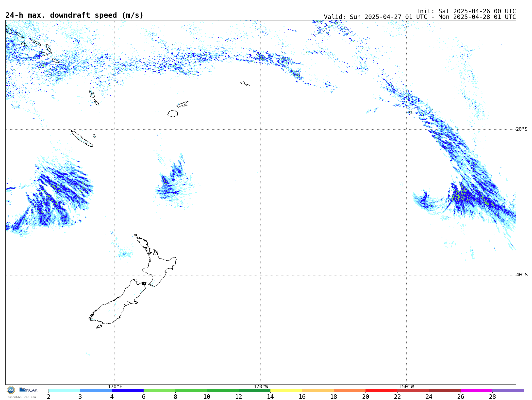Click the 20°S latitude label
532x400 pixels.
coord(522,129)
